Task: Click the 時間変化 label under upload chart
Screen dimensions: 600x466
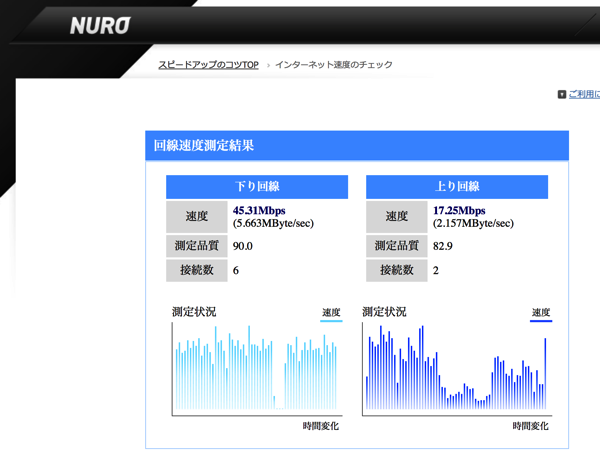Action: pyautogui.click(x=530, y=427)
